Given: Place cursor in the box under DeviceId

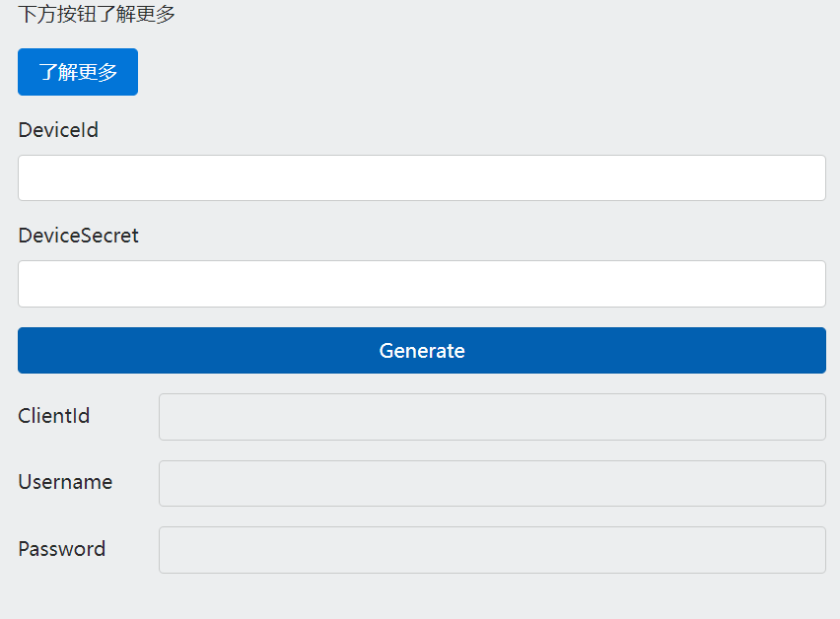Looking at the screenshot, I should click(421, 177).
